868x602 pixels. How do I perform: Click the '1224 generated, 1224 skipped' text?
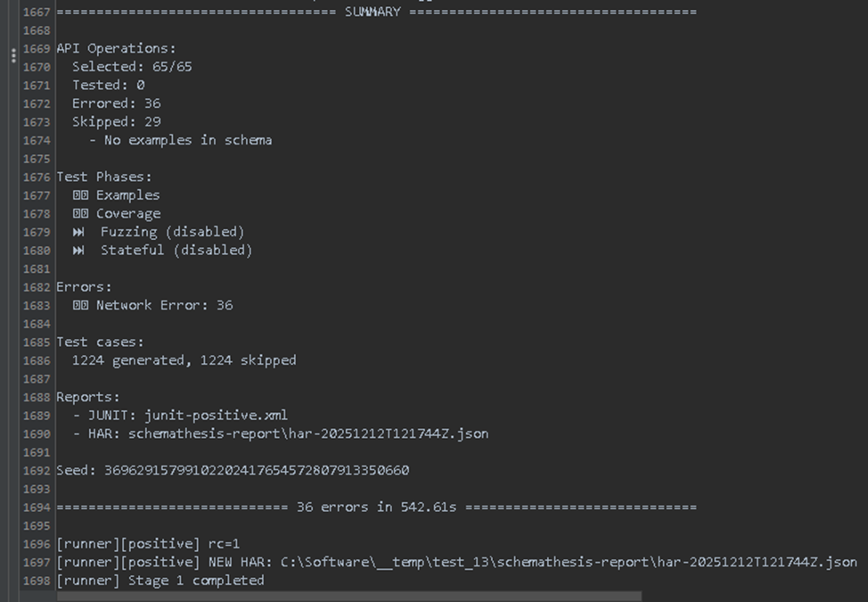(x=184, y=360)
